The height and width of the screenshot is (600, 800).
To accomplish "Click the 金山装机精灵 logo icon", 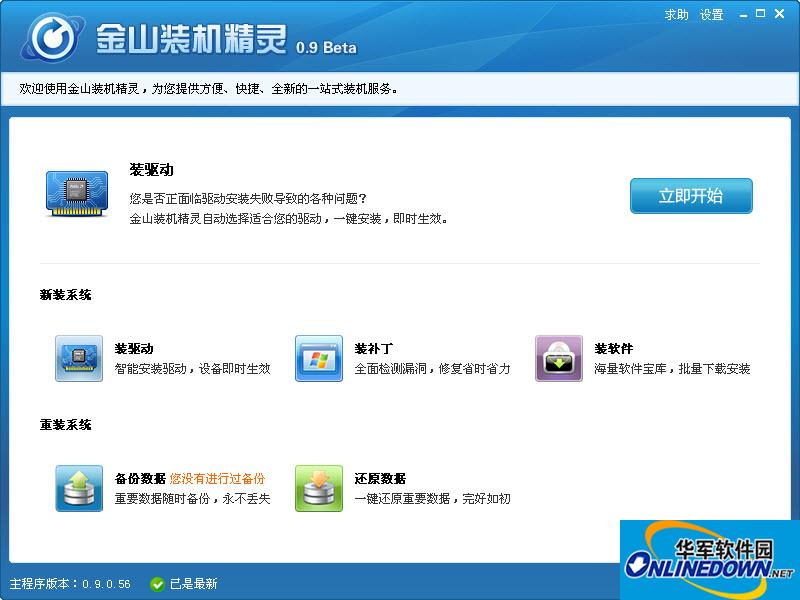I will (53, 37).
